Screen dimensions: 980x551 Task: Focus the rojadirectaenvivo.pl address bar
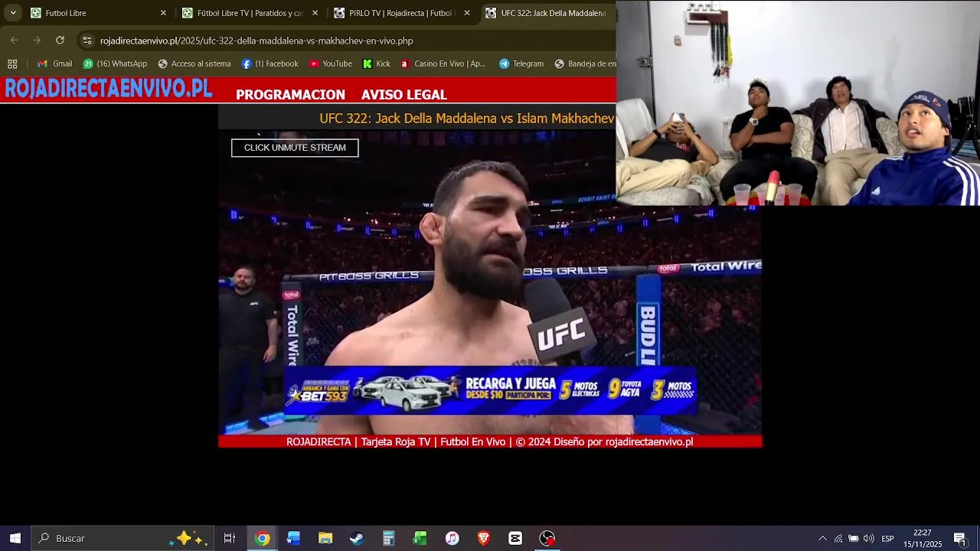tap(345, 41)
